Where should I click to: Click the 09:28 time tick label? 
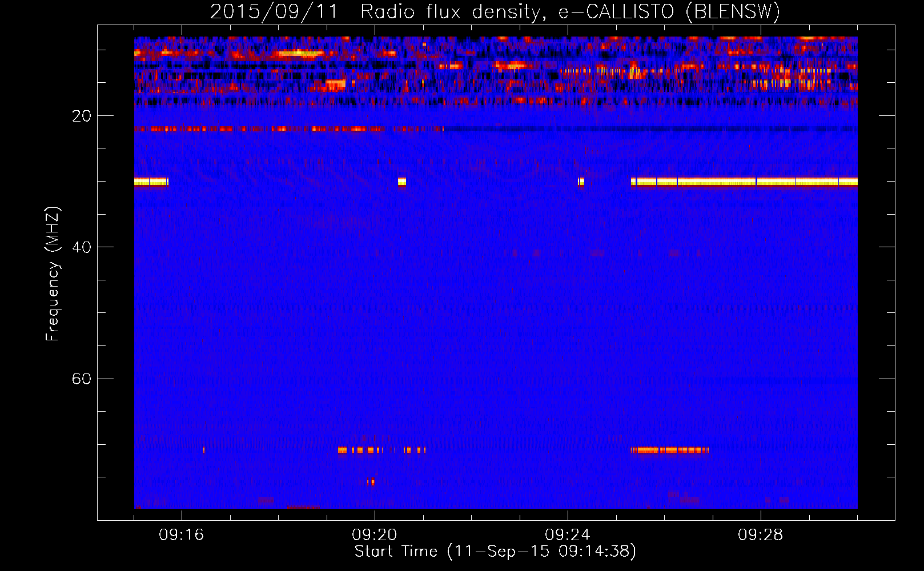[x=761, y=535]
